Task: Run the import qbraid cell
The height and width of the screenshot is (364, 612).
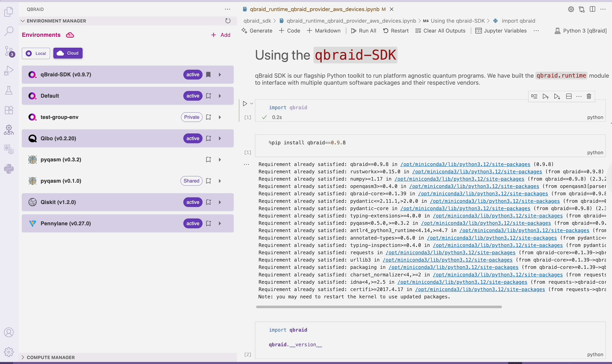Action: pyautogui.click(x=245, y=103)
